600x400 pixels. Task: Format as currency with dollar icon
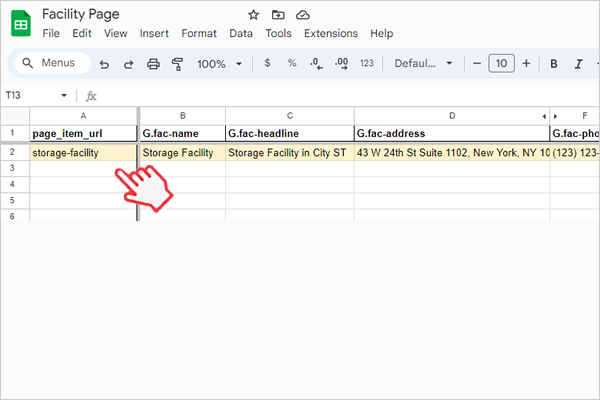click(267, 63)
